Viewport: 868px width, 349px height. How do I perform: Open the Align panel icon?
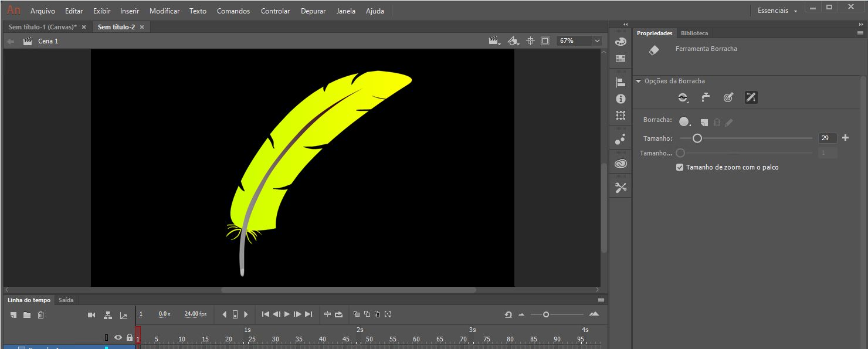point(621,83)
